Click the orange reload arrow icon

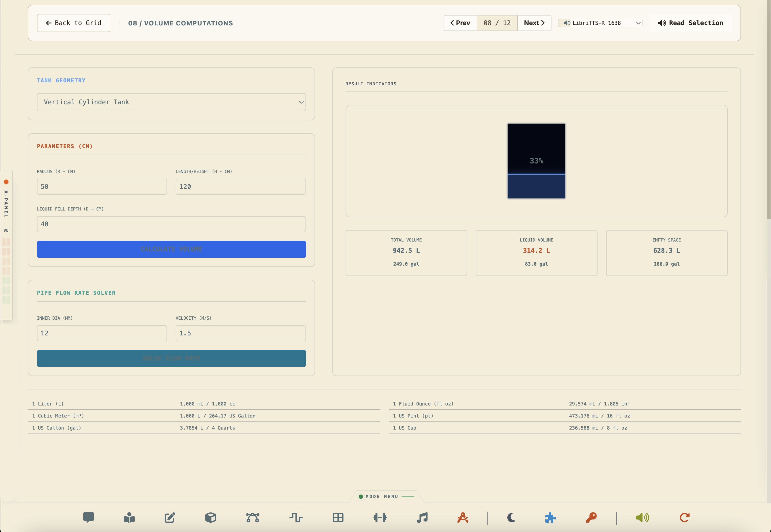coord(685,517)
